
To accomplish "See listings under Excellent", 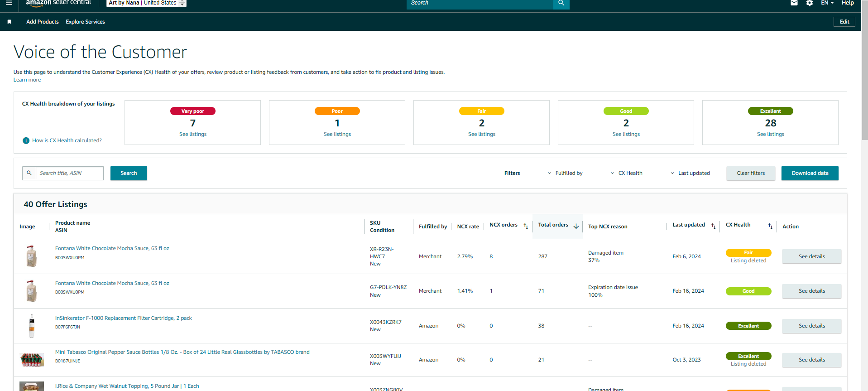I will click(771, 134).
